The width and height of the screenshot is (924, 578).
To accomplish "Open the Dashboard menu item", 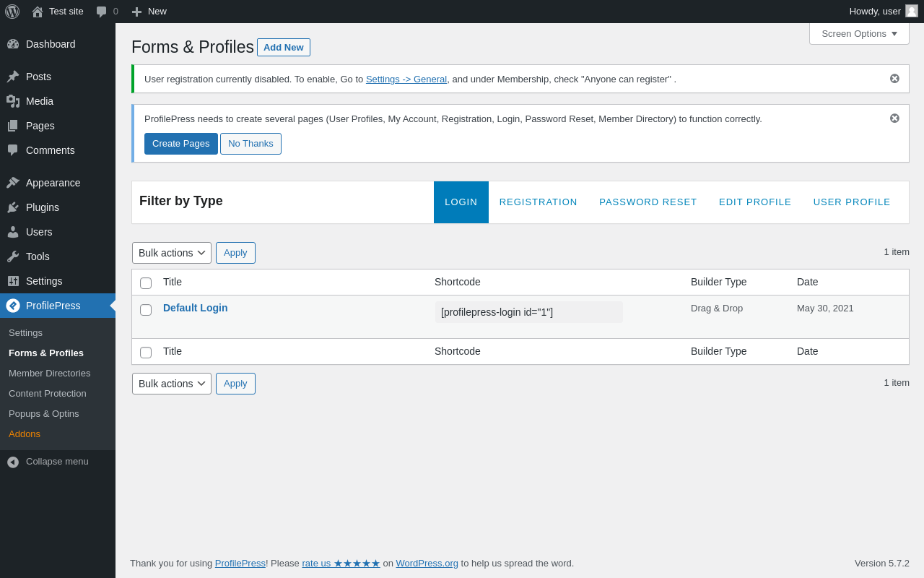I will 58,44.
